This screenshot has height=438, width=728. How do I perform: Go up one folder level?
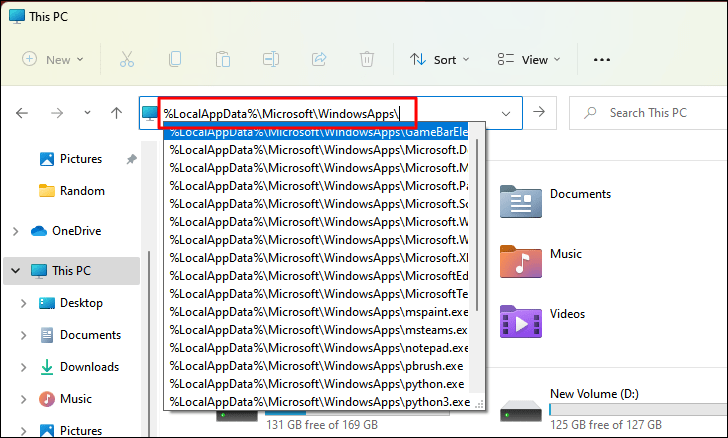pyautogui.click(x=117, y=113)
